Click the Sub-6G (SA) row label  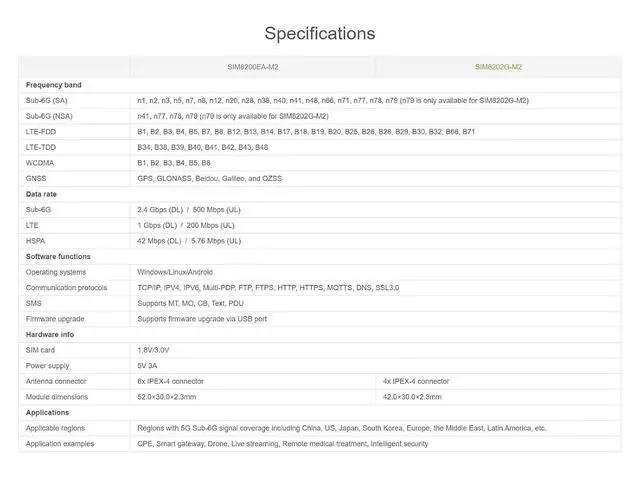click(x=47, y=100)
